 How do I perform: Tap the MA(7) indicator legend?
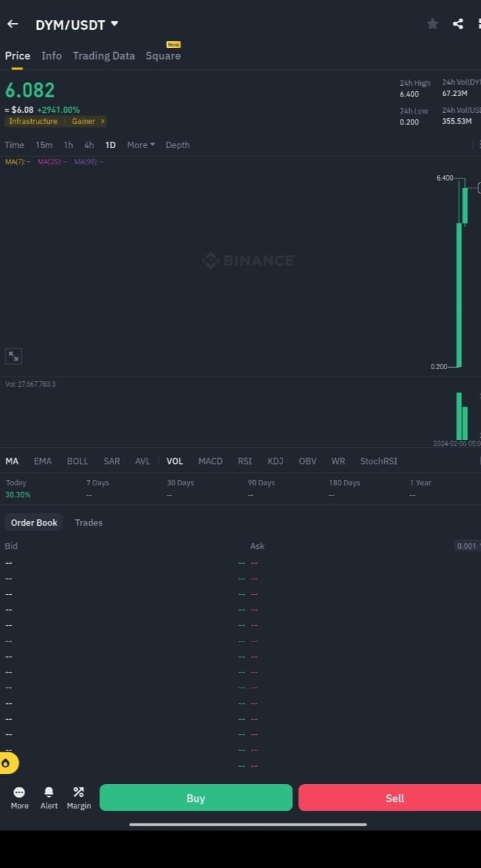18,162
